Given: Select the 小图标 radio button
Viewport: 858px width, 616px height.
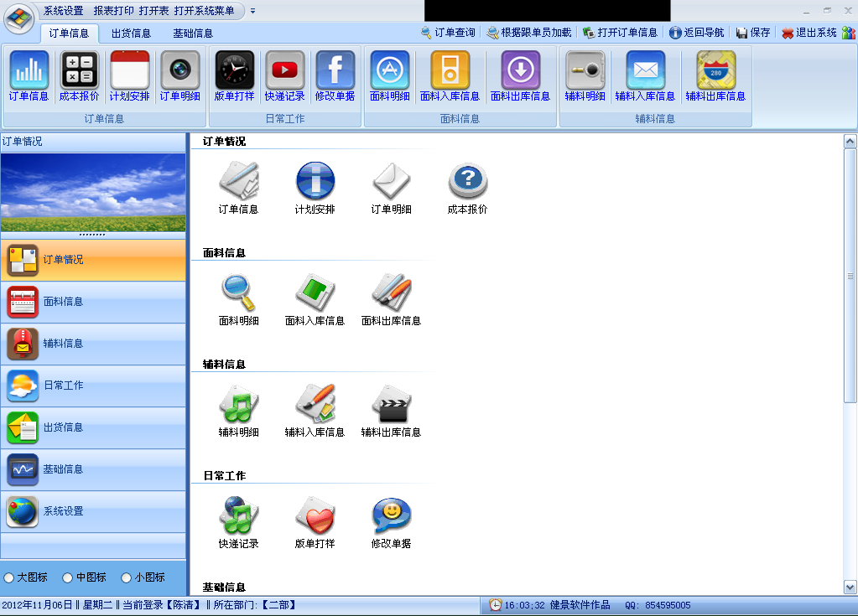Looking at the screenshot, I should point(127,577).
